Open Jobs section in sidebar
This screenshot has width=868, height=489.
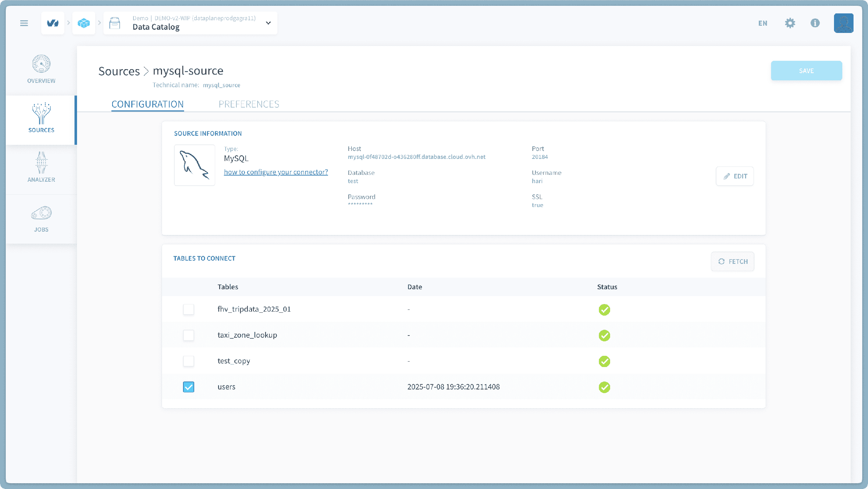click(x=41, y=219)
